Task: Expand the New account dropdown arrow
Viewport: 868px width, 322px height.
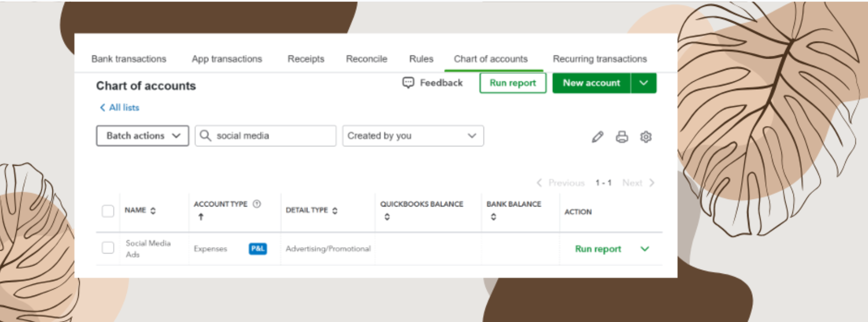Action: click(x=643, y=83)
